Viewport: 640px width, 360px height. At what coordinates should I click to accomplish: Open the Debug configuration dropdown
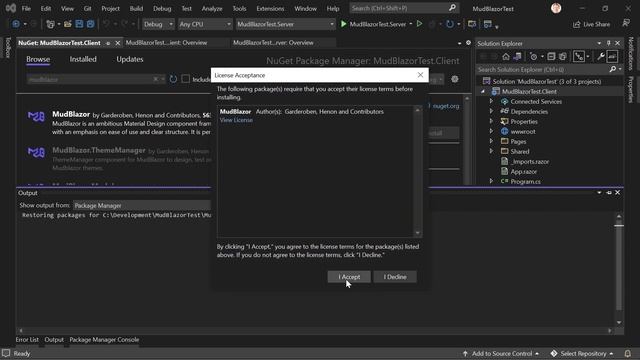158,24
